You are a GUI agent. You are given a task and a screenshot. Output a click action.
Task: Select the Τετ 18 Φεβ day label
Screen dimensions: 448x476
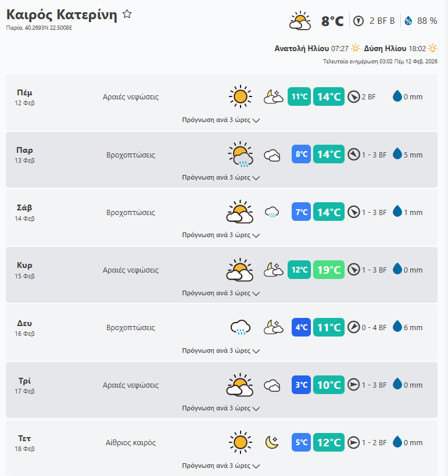[24, 442]
